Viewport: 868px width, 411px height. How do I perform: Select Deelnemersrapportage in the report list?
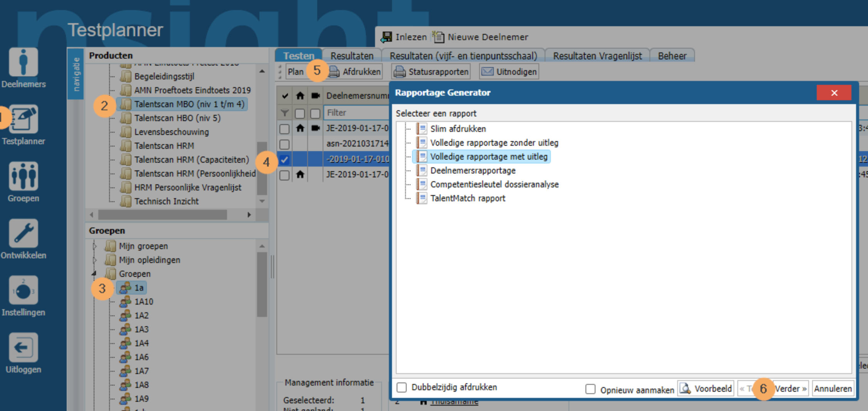[x=473, y=170]
